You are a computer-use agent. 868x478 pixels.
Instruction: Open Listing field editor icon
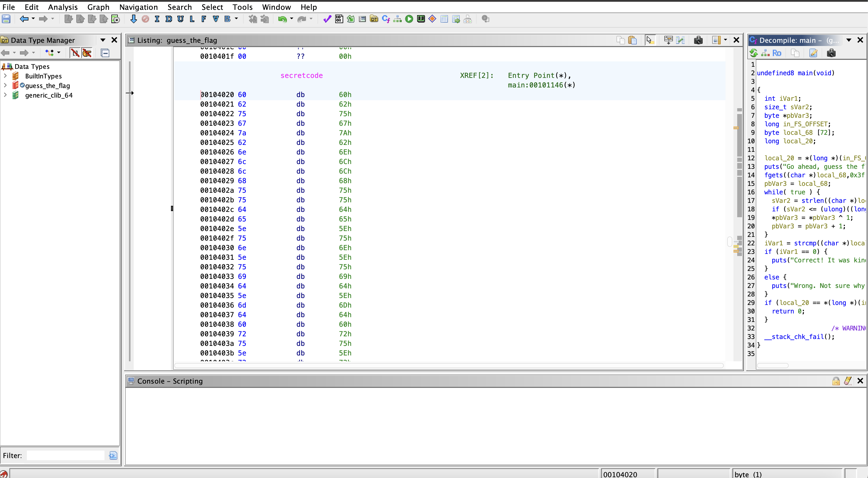pyautogui.click(x=668, y=40)
